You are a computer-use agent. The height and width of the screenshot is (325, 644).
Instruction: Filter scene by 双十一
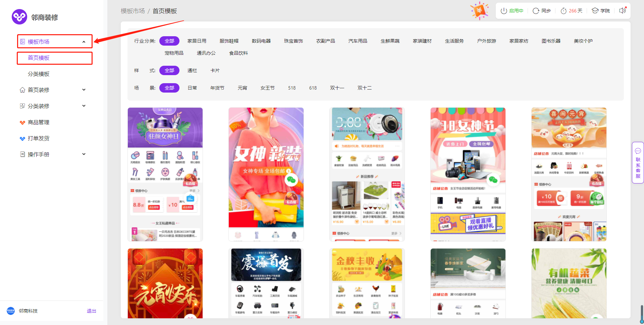pyautogui.click(x=337, y=88)
